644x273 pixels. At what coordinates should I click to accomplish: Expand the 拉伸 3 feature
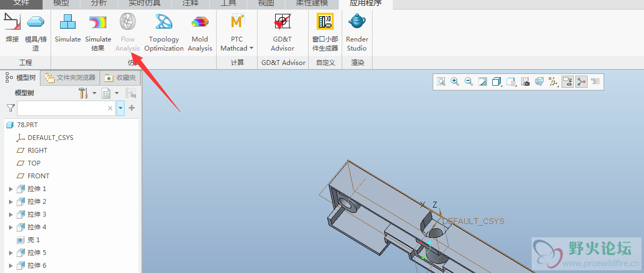point(11,214)
